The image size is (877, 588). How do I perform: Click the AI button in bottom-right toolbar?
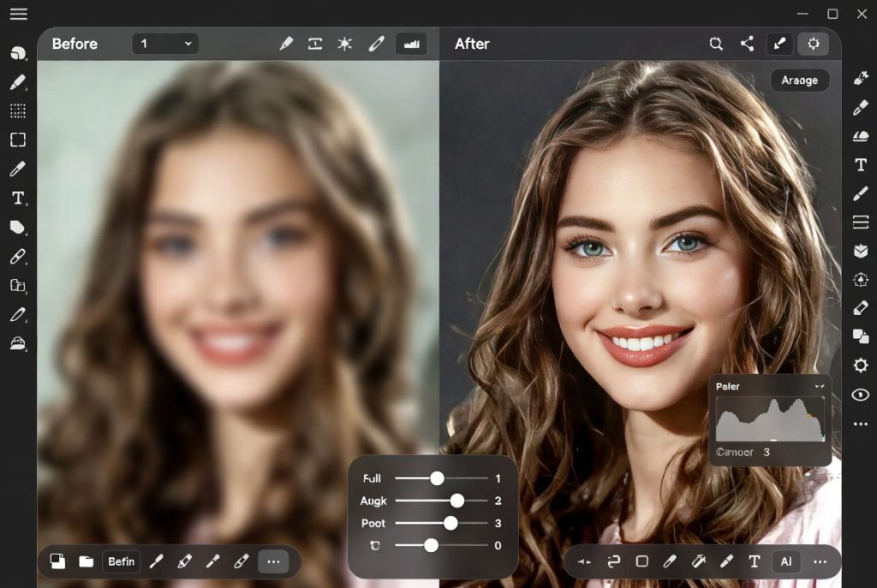(786, 561)
